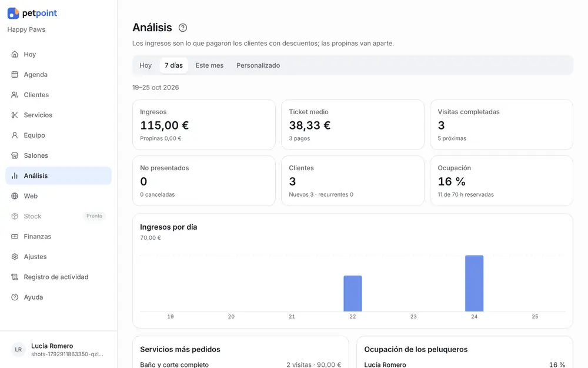Click the Clientes card title in analytics

pos(301,168)
